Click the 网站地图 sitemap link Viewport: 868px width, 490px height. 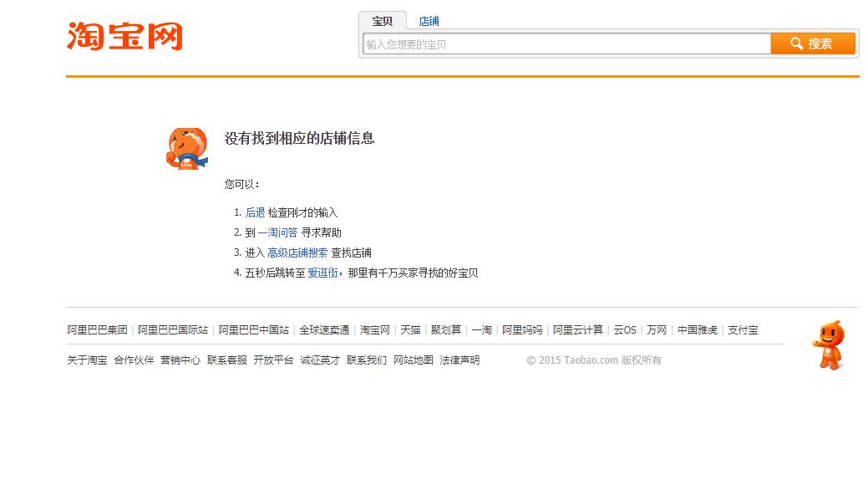point(414,360)
